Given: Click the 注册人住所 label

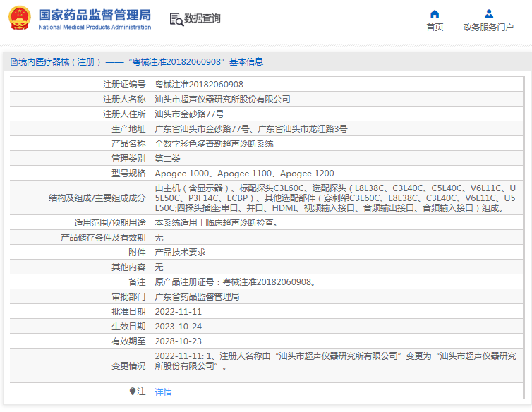Looking at the screenshot, I should [124, 114].
